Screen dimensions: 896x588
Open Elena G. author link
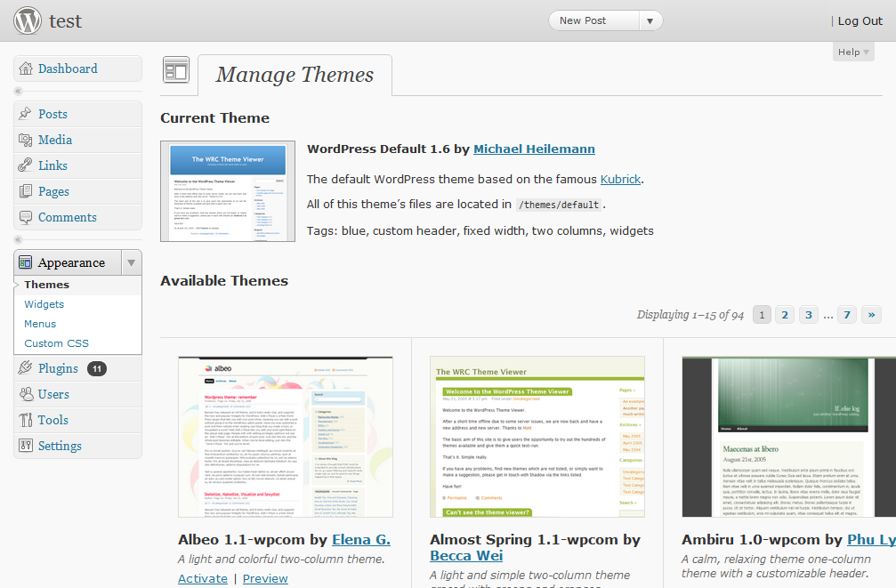361,540
